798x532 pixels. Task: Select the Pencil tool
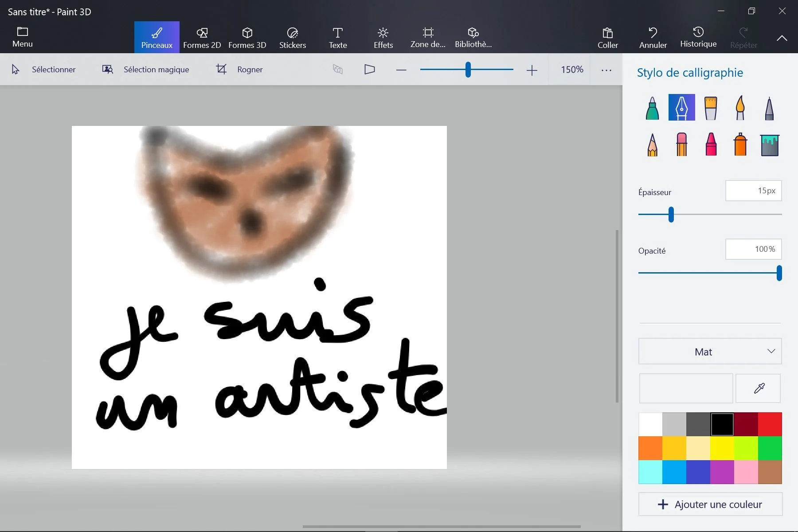point(652,145)
